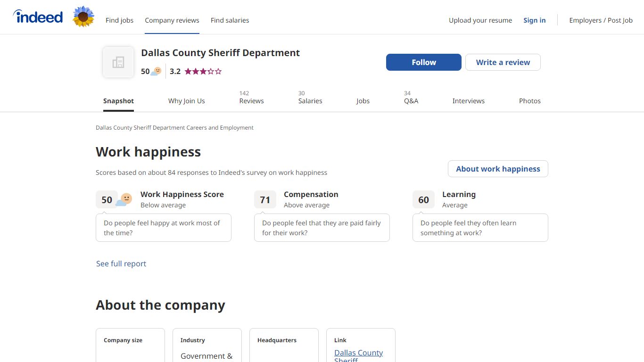Click the Work happiness heading
This screenshot has height=362, width=644.
pyautogui.click(x=149, y=152)
